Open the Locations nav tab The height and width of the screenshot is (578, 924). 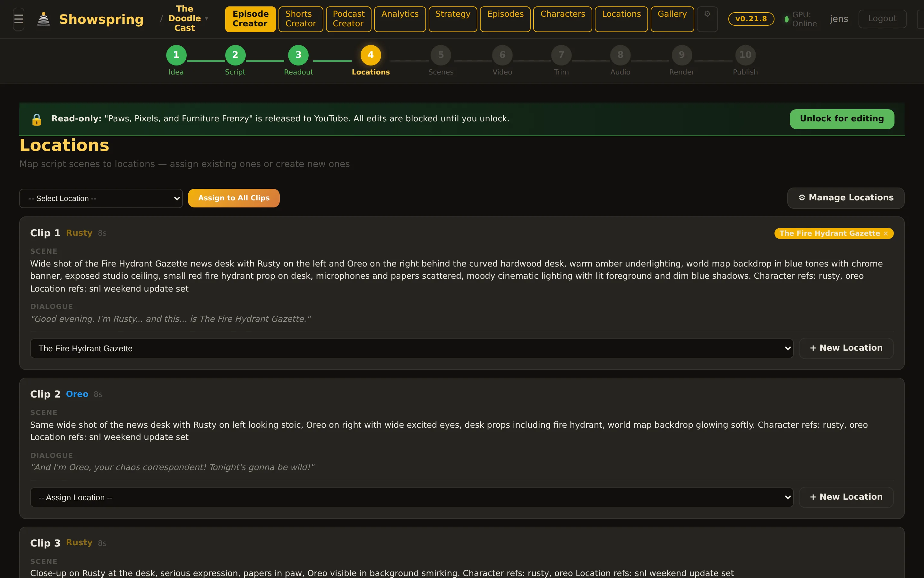pyautogui.click(x=621, y=19)
